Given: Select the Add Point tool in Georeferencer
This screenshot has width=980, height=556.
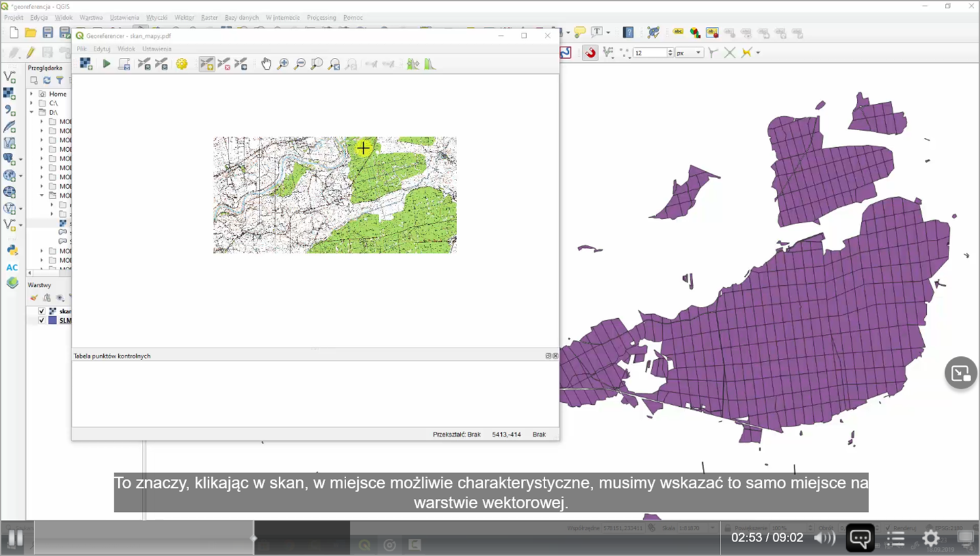Looking at the screenshot, I should [x=206, y=64].
